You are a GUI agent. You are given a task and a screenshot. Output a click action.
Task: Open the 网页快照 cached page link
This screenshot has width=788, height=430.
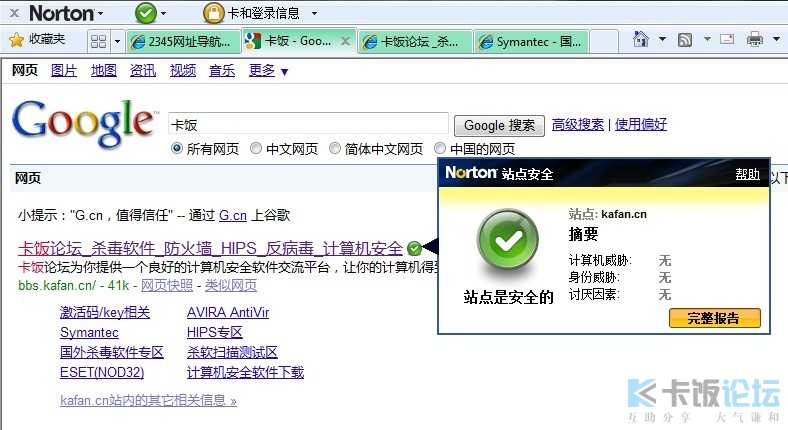click(x=167, y=285)
